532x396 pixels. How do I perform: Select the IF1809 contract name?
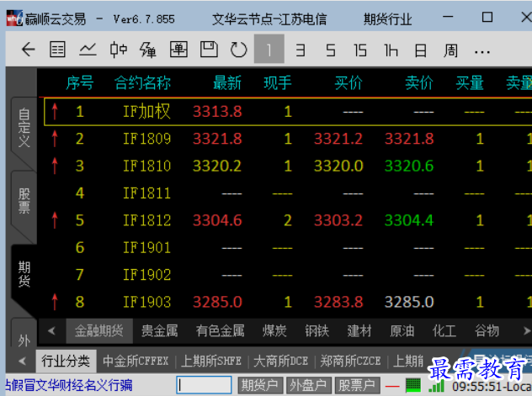point(147,139)
